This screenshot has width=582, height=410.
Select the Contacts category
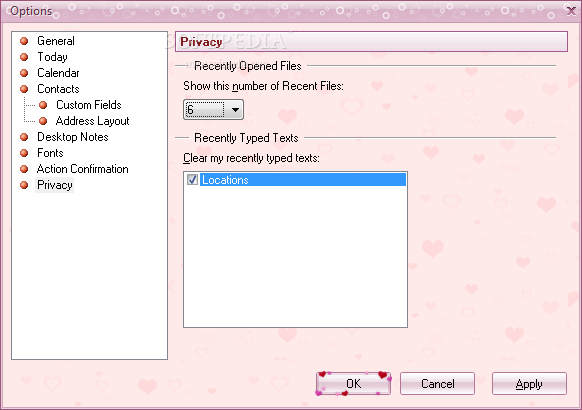(58, 89)
